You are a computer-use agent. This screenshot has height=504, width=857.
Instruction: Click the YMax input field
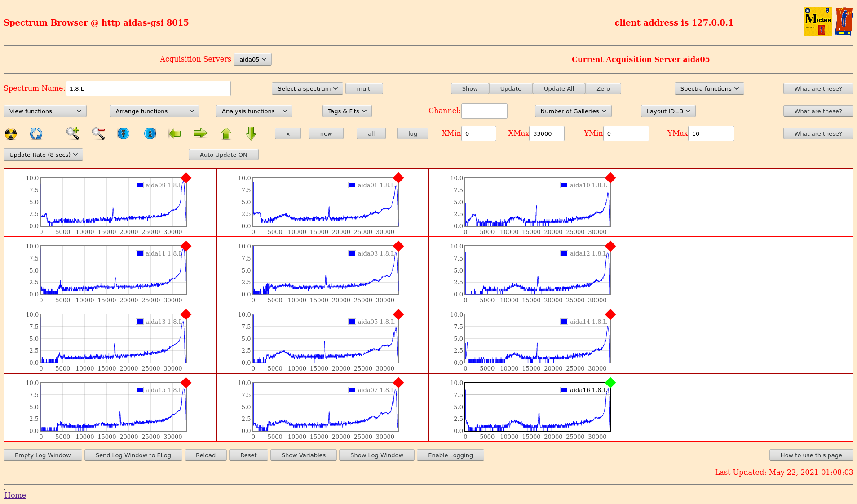[711, 133]
